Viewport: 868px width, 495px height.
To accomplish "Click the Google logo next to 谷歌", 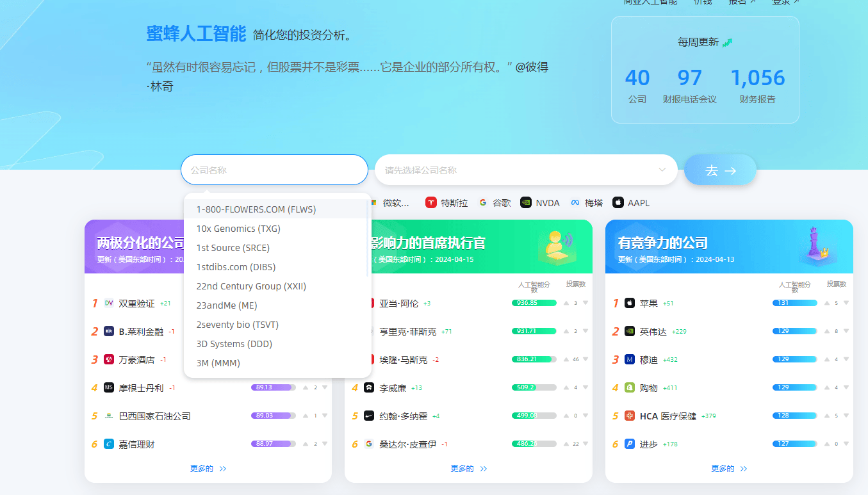I will coord(483,203).
